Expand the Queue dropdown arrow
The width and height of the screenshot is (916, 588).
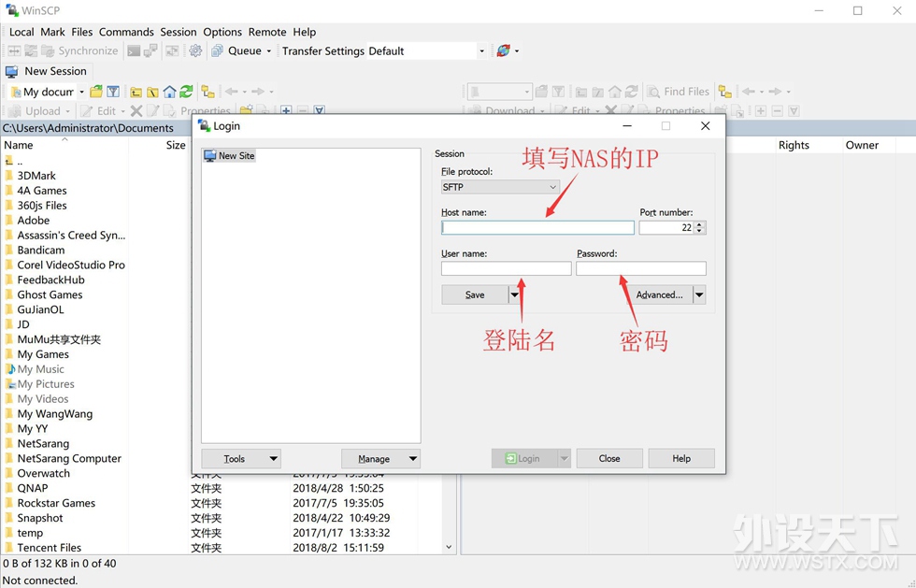tap(269, 51)
